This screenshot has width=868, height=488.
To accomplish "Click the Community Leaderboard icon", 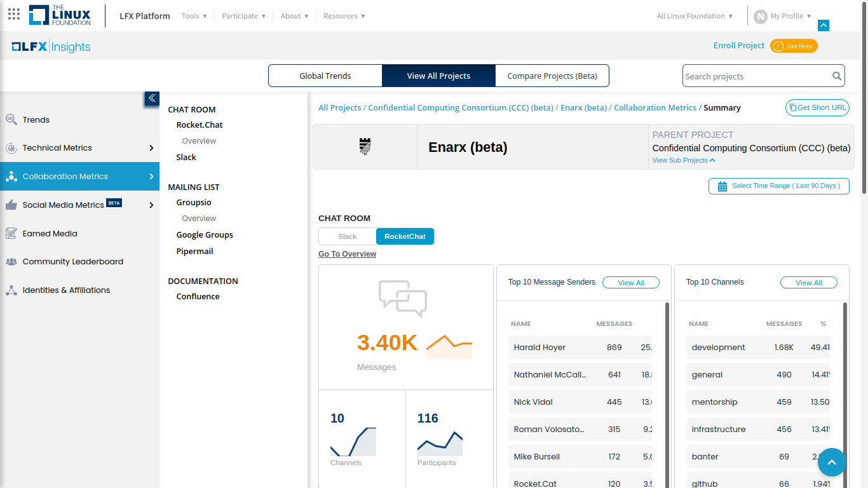I will [11, 262].
